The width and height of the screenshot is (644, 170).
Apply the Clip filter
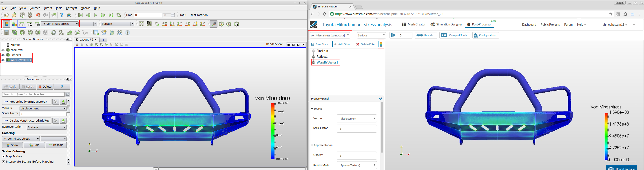[22, 33]
